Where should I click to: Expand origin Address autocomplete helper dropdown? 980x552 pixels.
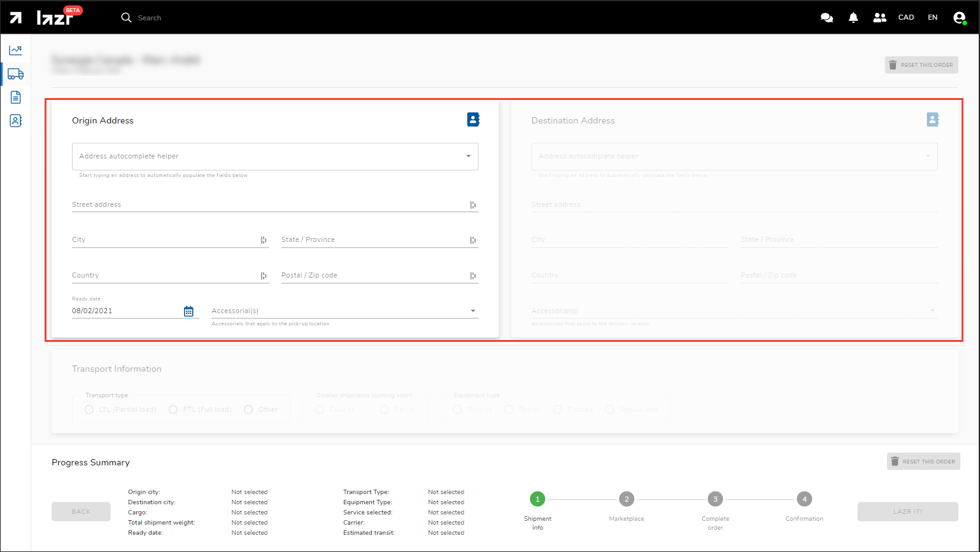(x=468, y=157)
